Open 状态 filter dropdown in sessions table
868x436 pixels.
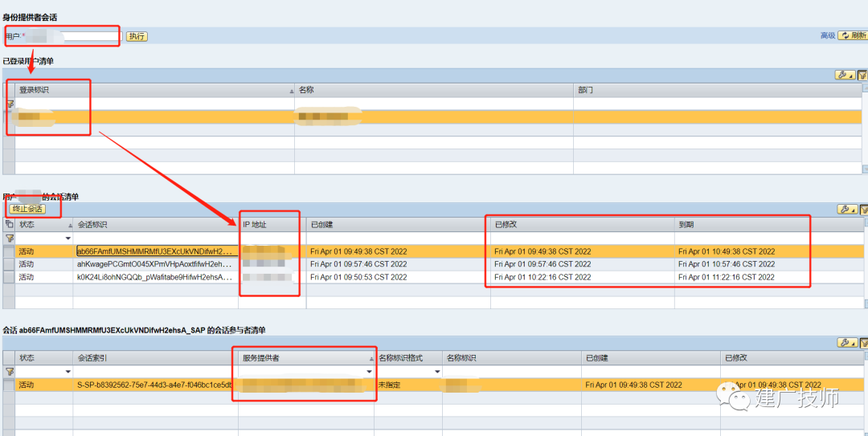tap(68, 238)
